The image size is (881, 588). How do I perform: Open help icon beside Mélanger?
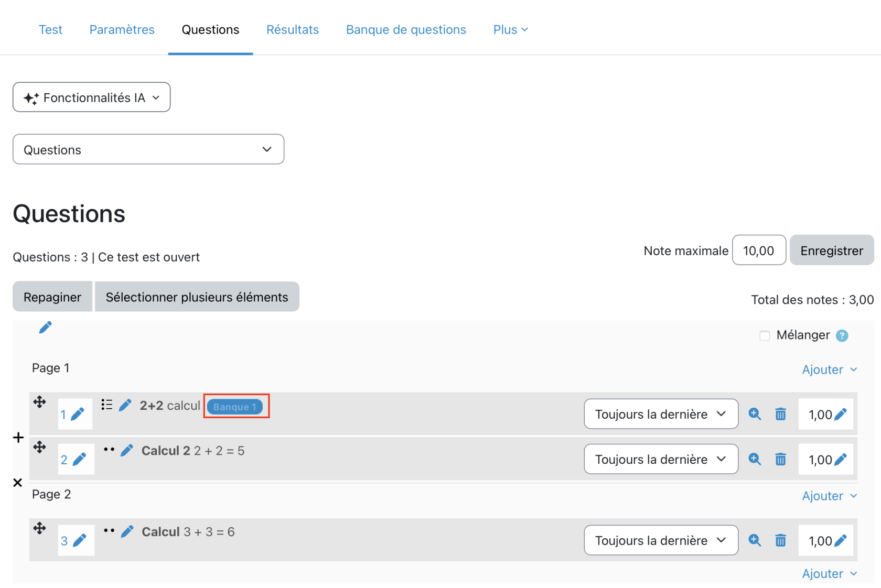coord(842,336)
